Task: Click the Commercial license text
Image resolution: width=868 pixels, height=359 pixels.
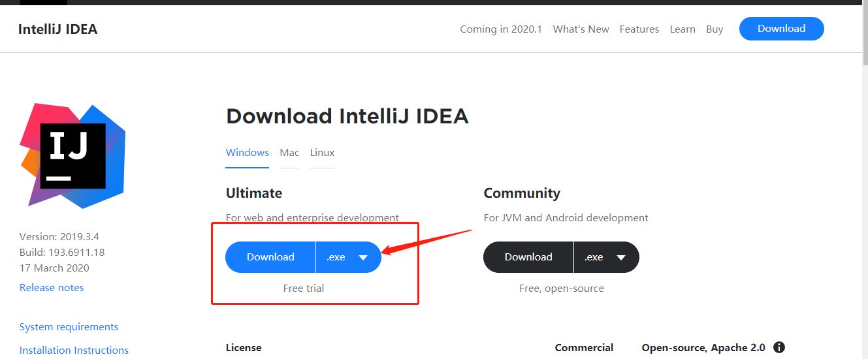Action: (584, 348)
